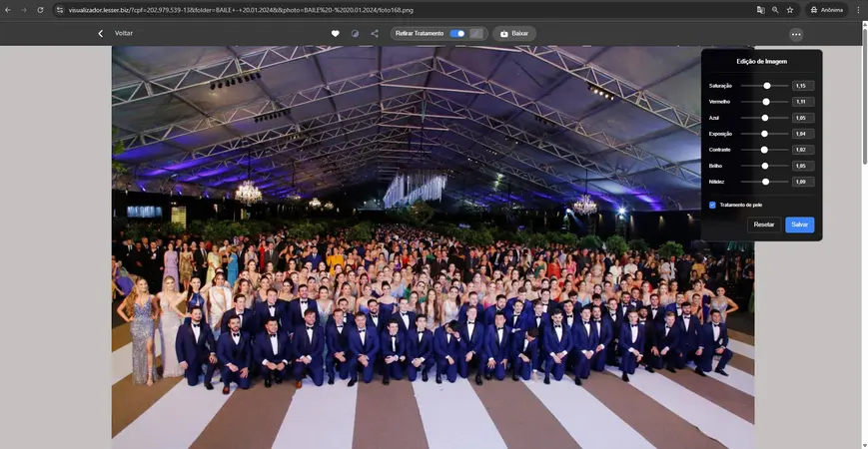The image size is (868, 449).
Task: Click the Nitidez value input field
Action: pos(802,182)
